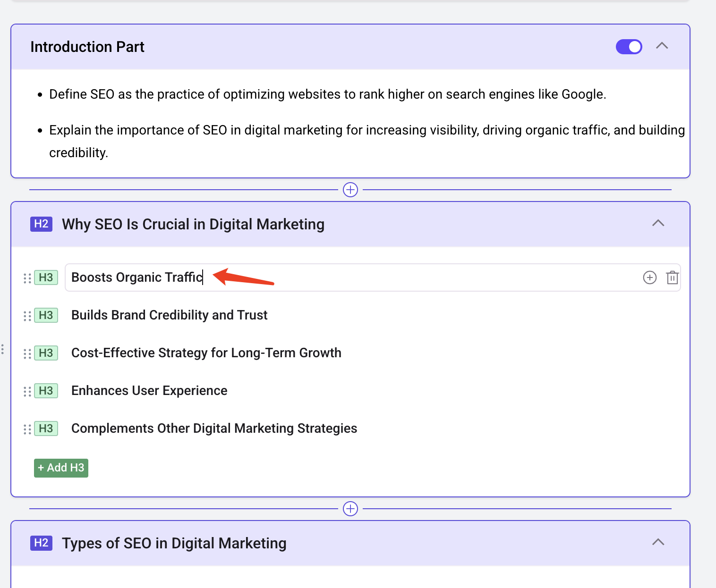Image resolution: width=716 pixels, height=588 pixels.
Task: Collapse Why SEO Is Crucial section
Action: pos(658,223)
